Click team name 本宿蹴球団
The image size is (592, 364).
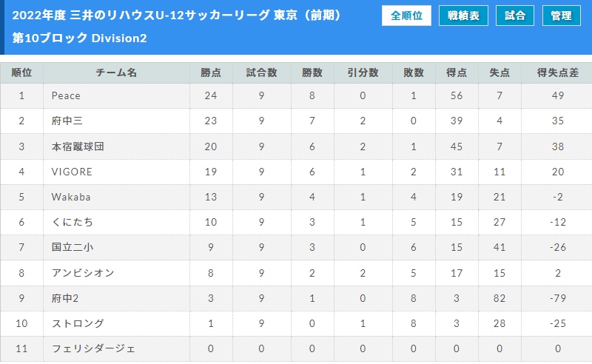78,146
